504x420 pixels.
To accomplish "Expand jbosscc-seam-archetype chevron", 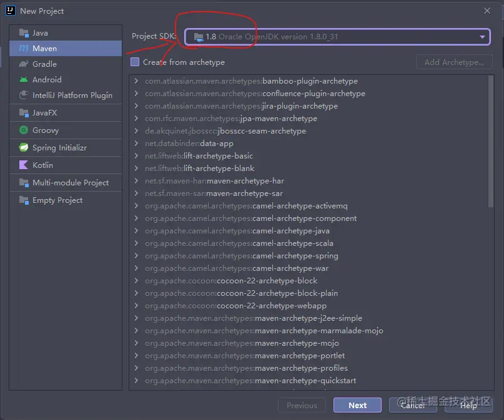I will 136,131.
